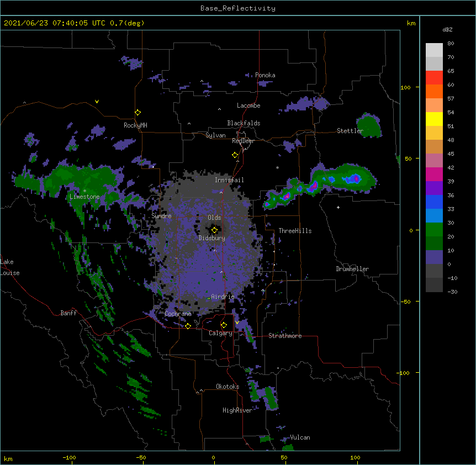Viewport: 476px width, 465px height.
Task: Click the Ponoka city label
Action: click(265, 75)
